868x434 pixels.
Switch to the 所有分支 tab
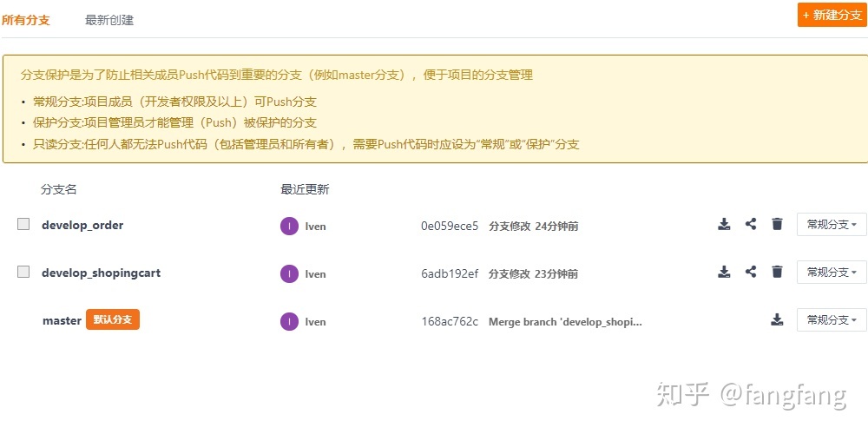25,21
